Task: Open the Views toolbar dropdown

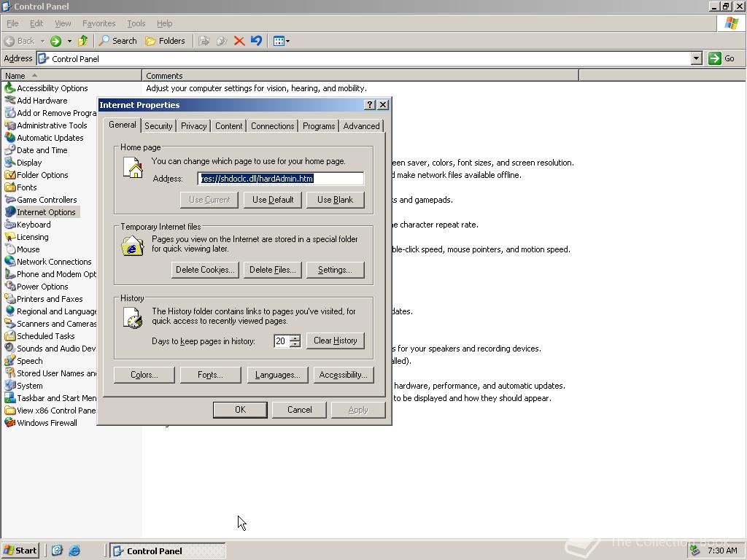Action: pyautogui.click(x=282, y=41)
